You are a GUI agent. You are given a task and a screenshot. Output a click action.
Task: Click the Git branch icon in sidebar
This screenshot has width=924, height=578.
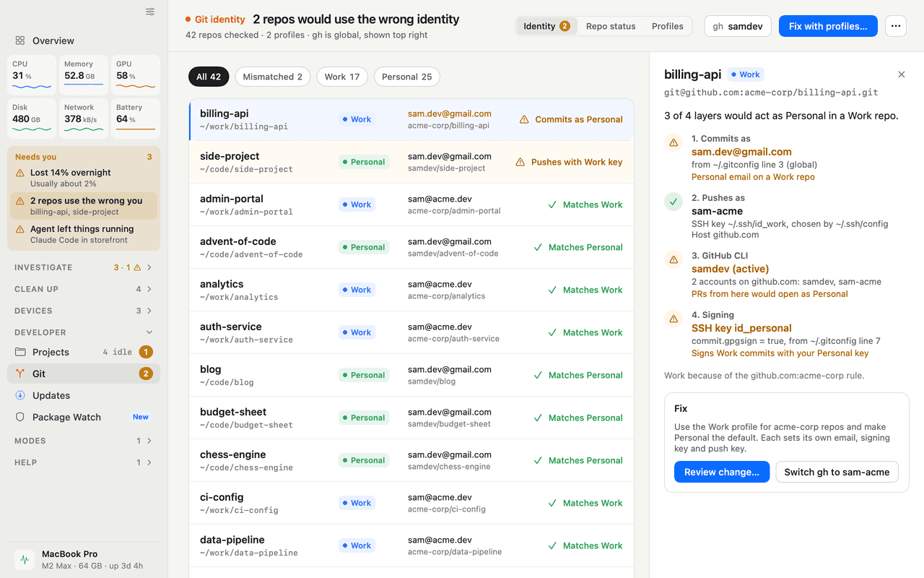(20, 374)
